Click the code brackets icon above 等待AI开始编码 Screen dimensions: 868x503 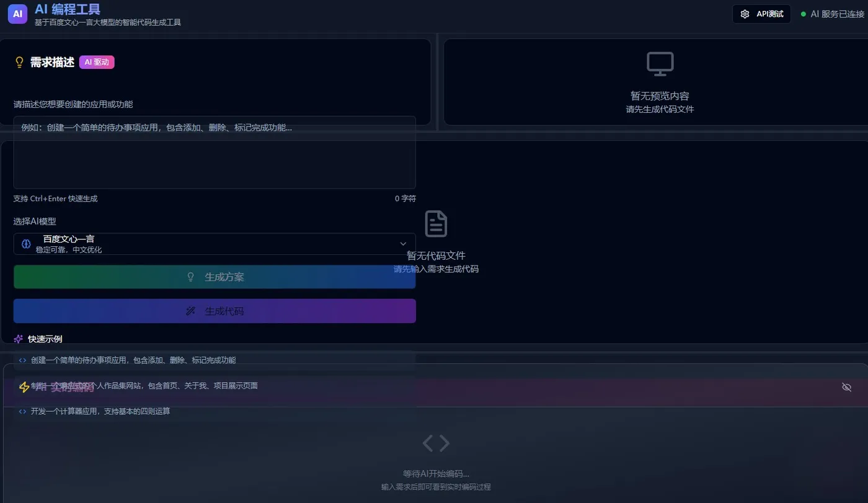click(436, 443)
